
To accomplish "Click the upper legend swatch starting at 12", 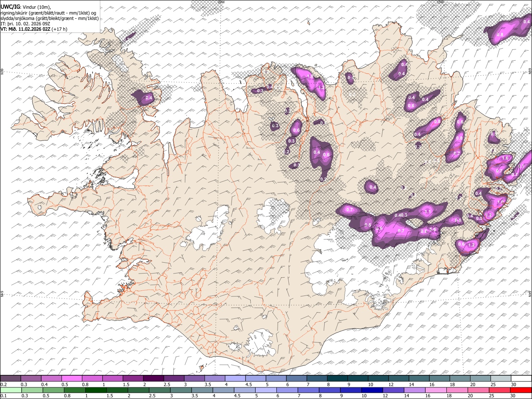I will [398, 378].
